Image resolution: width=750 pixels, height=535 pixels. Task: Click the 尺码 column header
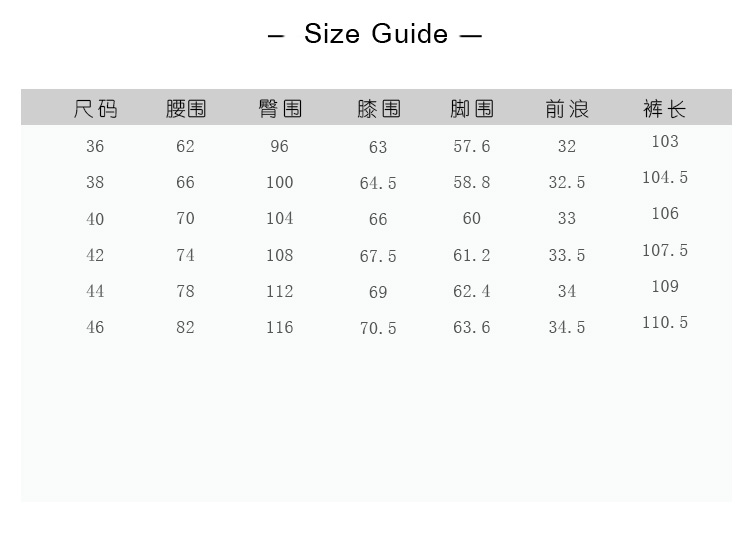[x=95, y=108]
